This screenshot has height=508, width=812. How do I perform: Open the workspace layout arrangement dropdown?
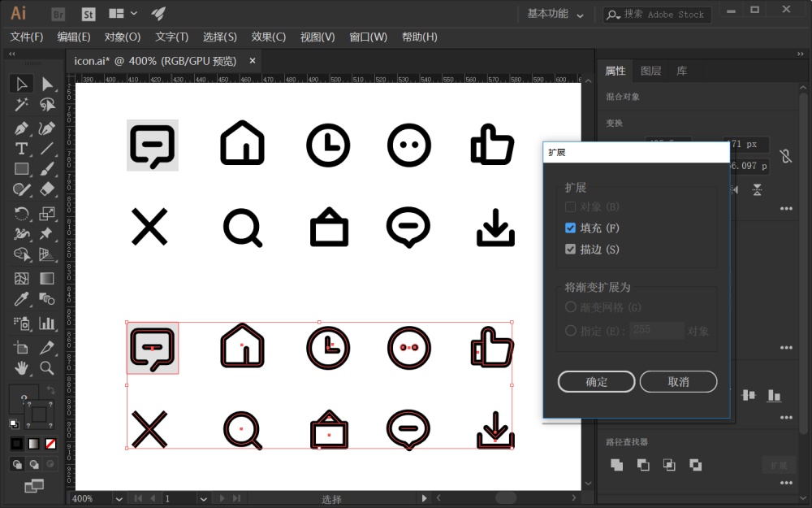coord(123,14)
